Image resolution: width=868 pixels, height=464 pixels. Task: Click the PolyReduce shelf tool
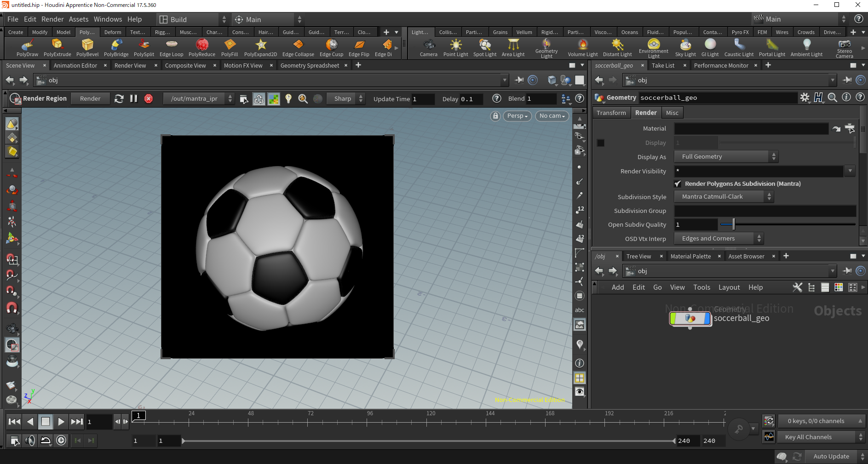(201, 47)
